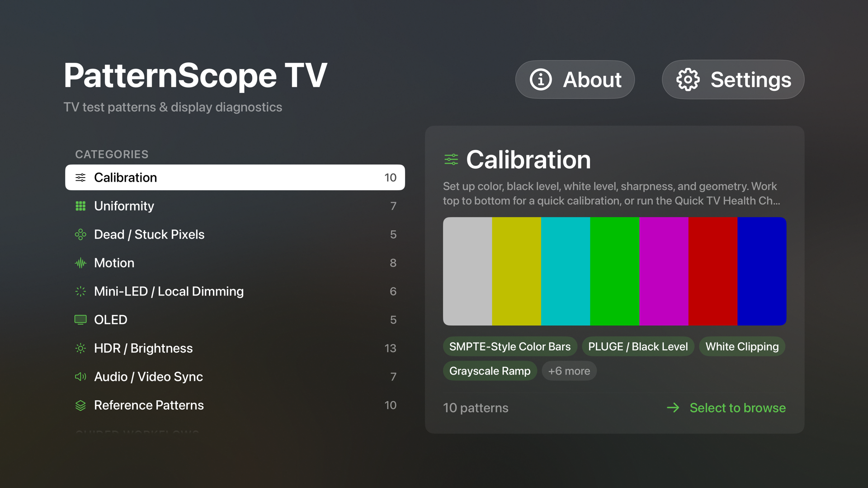Click the SMPTE-Style Color Bars tag

(x=510, y=347)
